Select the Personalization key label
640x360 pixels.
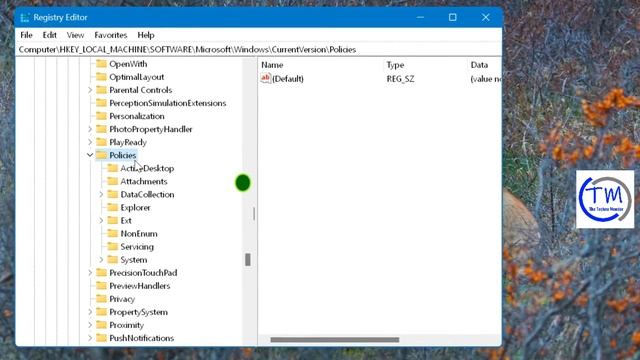137,116
